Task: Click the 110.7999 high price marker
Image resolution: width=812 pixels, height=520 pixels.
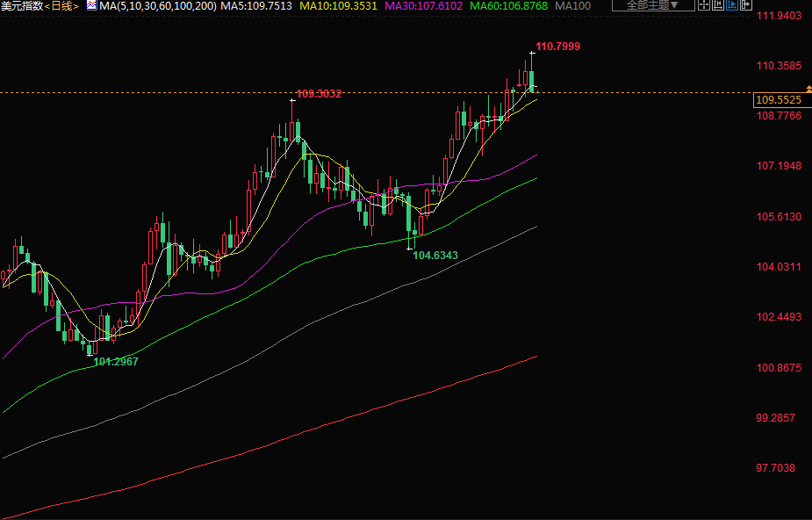Action: (x=557, y=46)
